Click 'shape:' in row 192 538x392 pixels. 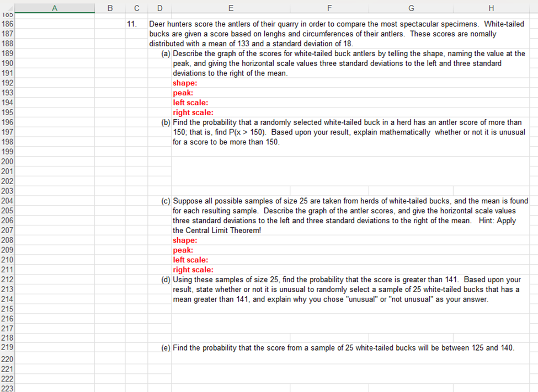click(x=185, y=83)
